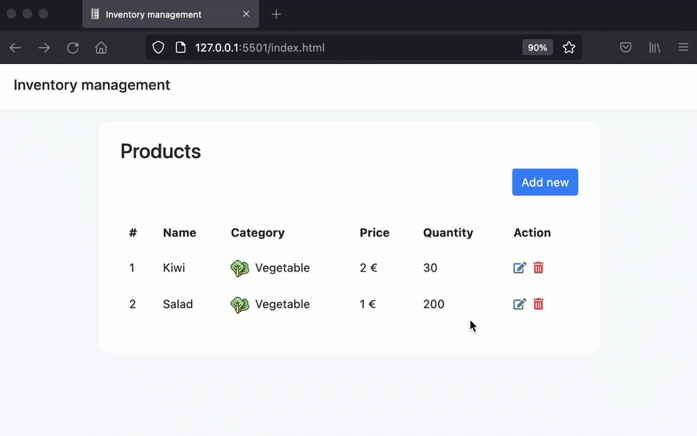Image resolution: width=697 pixels, height=436 pixels.
Task: Open the Firefox hamburger menu
Action: tap(683, 48)
